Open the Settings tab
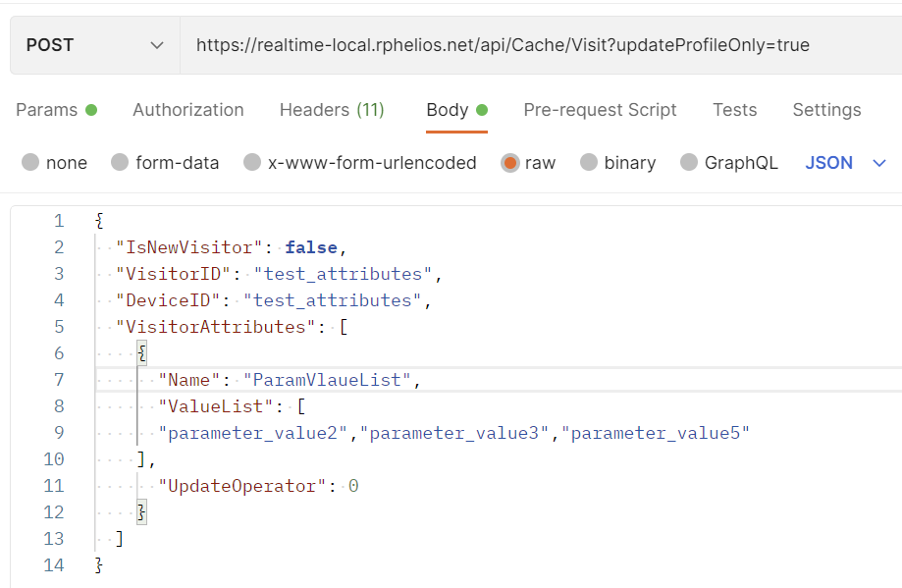 point(826,110)
